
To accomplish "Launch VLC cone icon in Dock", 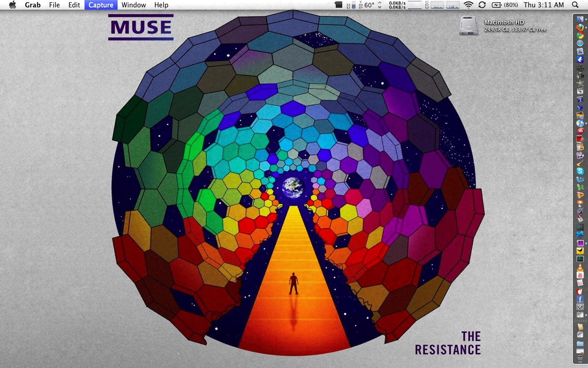I will [580, 266].
